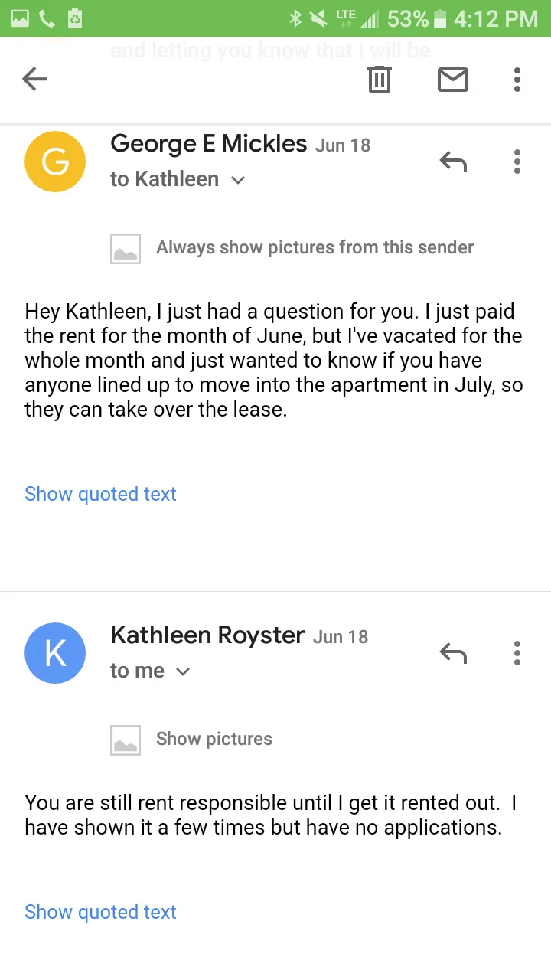Open more options for Kathleen's message
Image resolution: width=551 pixels, height=980 pixels.
point(517,653)
